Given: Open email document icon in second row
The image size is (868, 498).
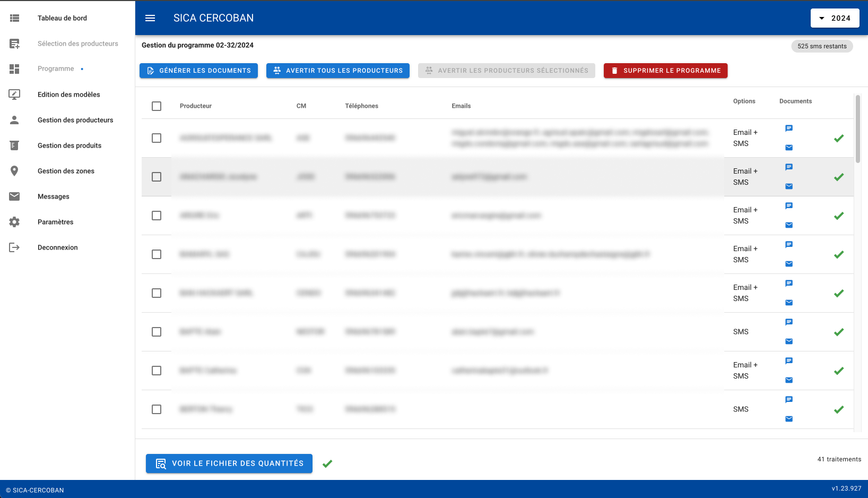Looking at the screenshot, I should tap(789, 186).
